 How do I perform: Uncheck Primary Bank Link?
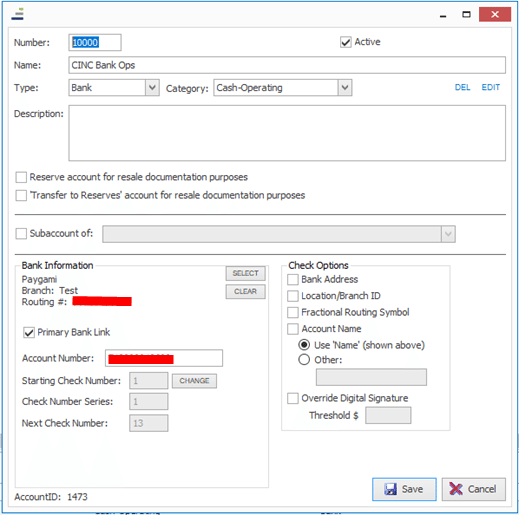click(x=29, y=333)
